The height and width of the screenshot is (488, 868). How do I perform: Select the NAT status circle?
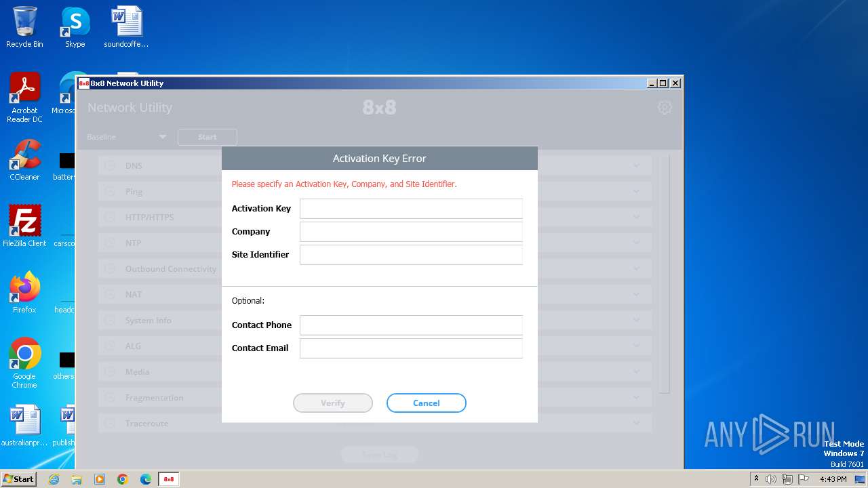[110, 295]
